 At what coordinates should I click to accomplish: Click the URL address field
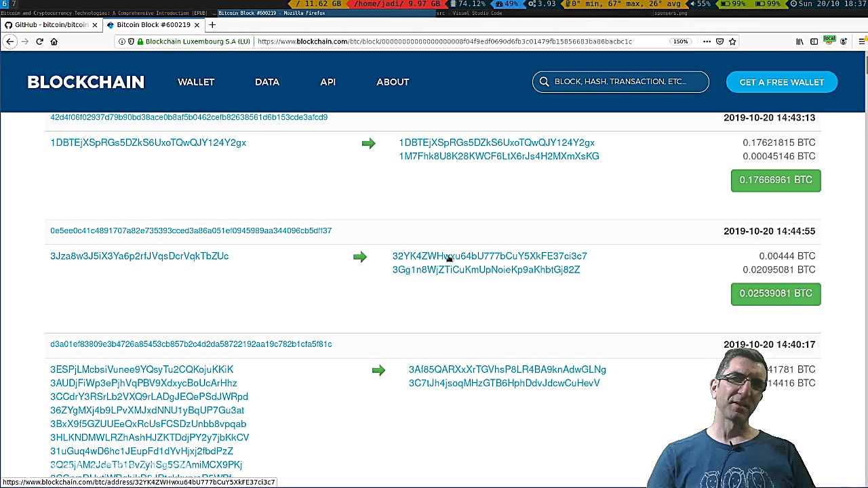[444, 41]
